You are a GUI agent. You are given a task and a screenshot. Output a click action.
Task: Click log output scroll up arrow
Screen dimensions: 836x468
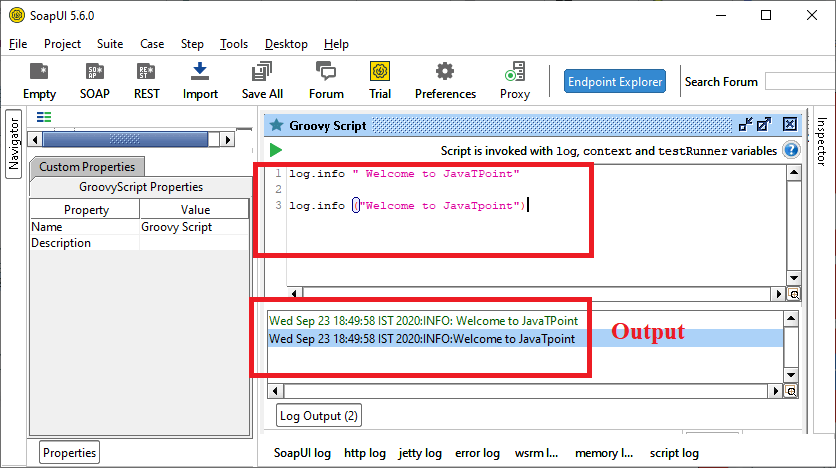[x=791, y=319]
